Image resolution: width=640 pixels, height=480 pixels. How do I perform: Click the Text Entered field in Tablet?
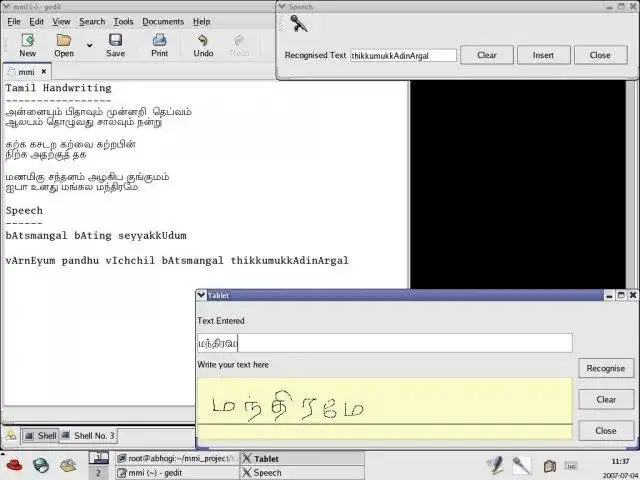385,343
